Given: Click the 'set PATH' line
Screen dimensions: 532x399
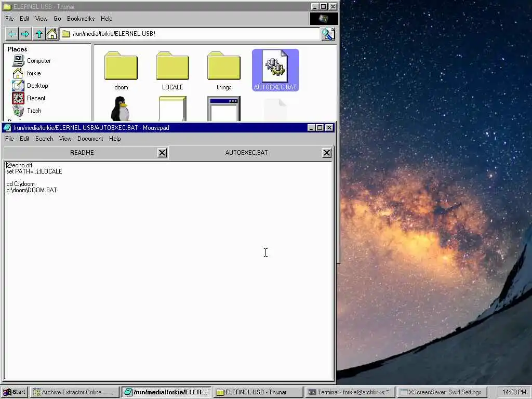Looking at the screenshot, I should point(34,171).
